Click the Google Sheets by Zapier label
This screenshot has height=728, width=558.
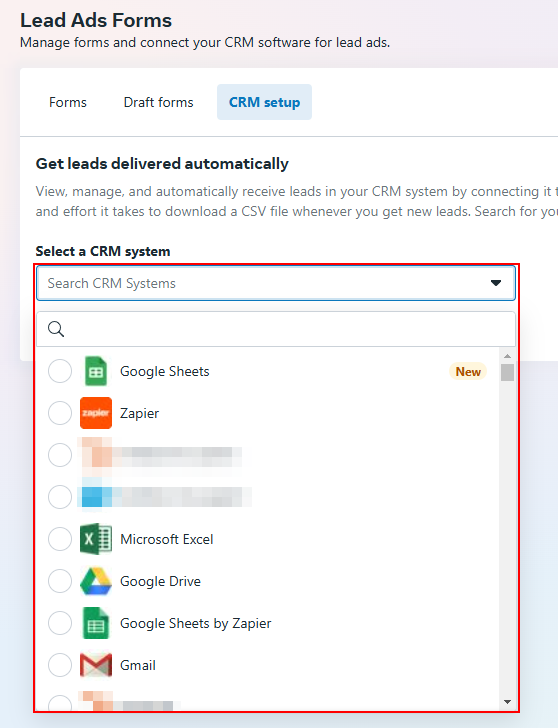pos(195,624)
